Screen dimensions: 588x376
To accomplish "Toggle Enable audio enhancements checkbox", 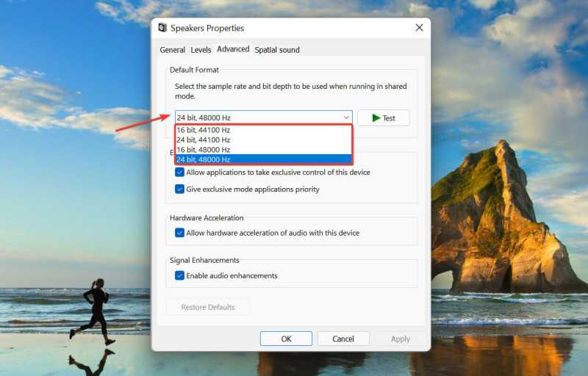I will click(179, 275).
